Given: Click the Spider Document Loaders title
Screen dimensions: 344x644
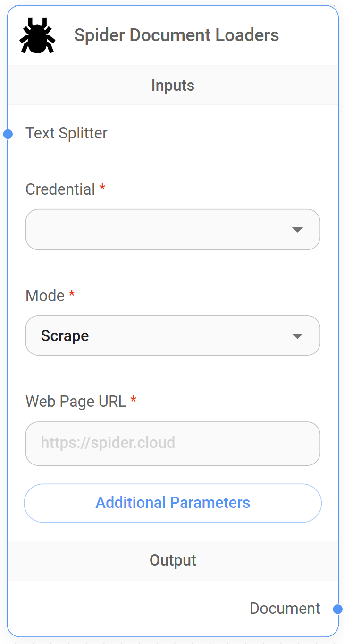Looking at the screenshot, I should coord(176,35).
